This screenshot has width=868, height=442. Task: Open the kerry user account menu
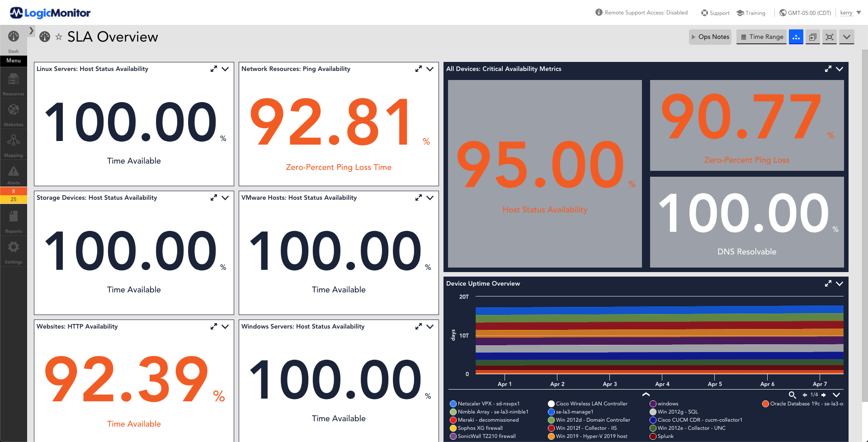click(845, 12)
